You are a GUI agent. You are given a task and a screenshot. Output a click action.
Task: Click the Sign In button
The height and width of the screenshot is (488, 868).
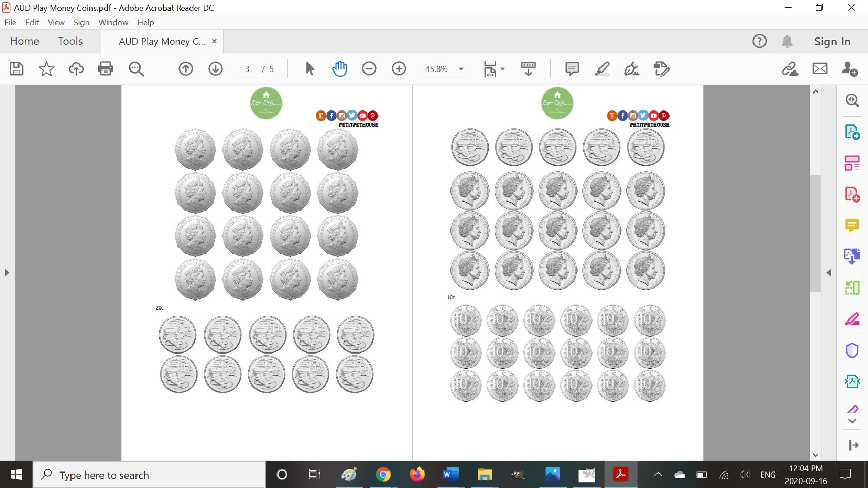point(831,41)
